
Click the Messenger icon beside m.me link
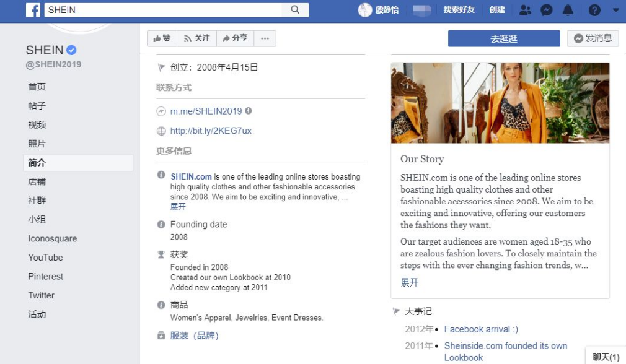161,111
